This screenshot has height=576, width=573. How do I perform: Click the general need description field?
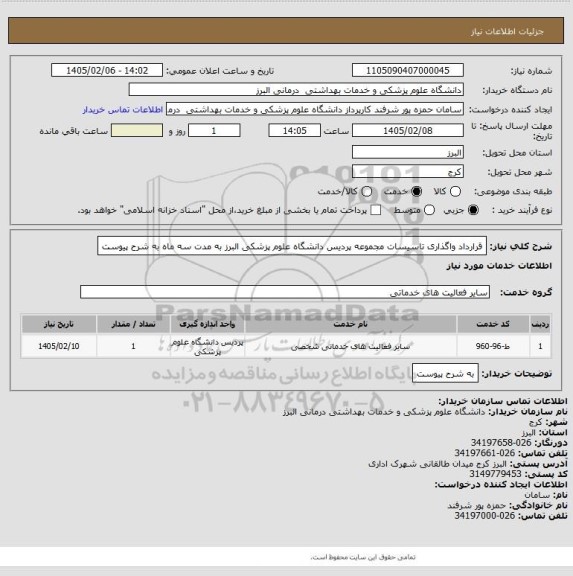tap(292, 246)
